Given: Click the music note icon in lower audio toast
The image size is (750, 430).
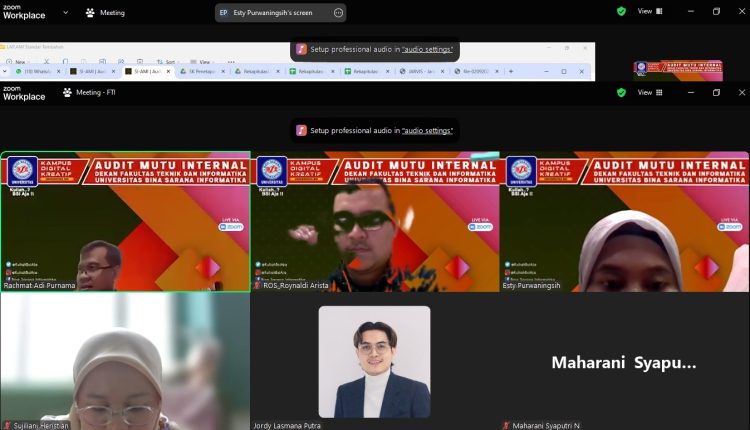Looking at the screenshot, I should tap(301, 131).
